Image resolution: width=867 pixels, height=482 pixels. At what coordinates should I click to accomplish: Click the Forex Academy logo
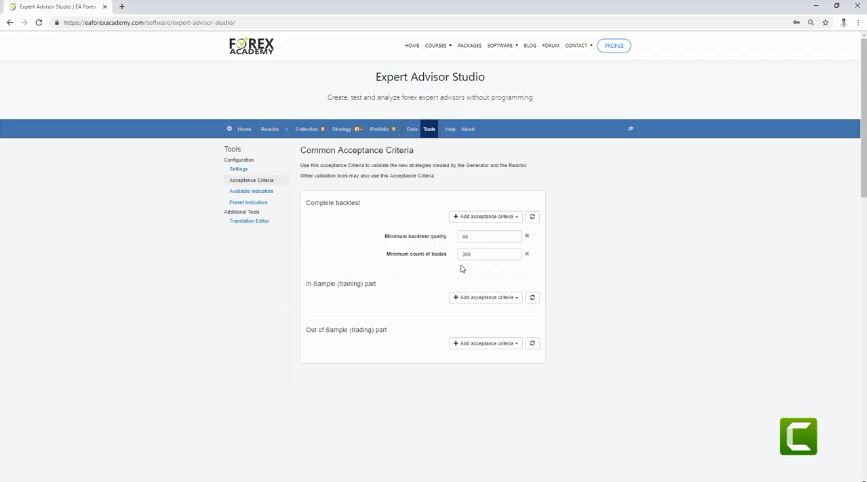click(251, 46)
